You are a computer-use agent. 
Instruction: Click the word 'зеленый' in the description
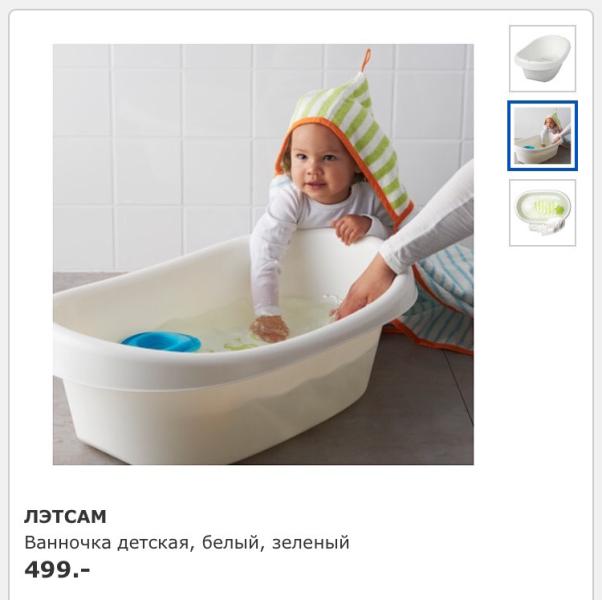311,543
